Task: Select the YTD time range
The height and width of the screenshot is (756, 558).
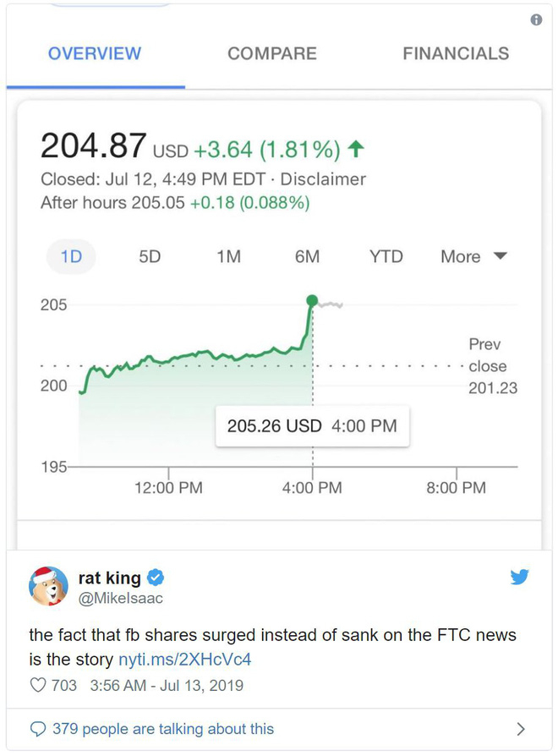Action: click(x=386, y=256)
